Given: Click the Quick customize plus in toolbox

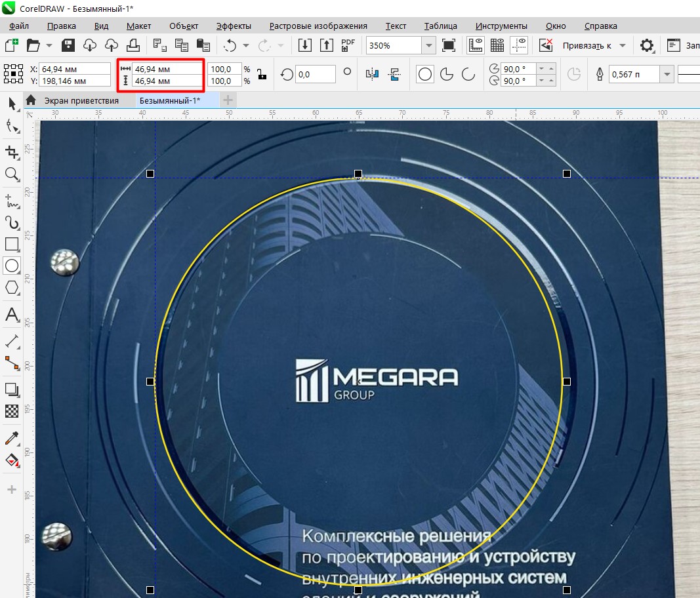Looking at the screenshot, I should pyautogui.click(x=12, y=490).
